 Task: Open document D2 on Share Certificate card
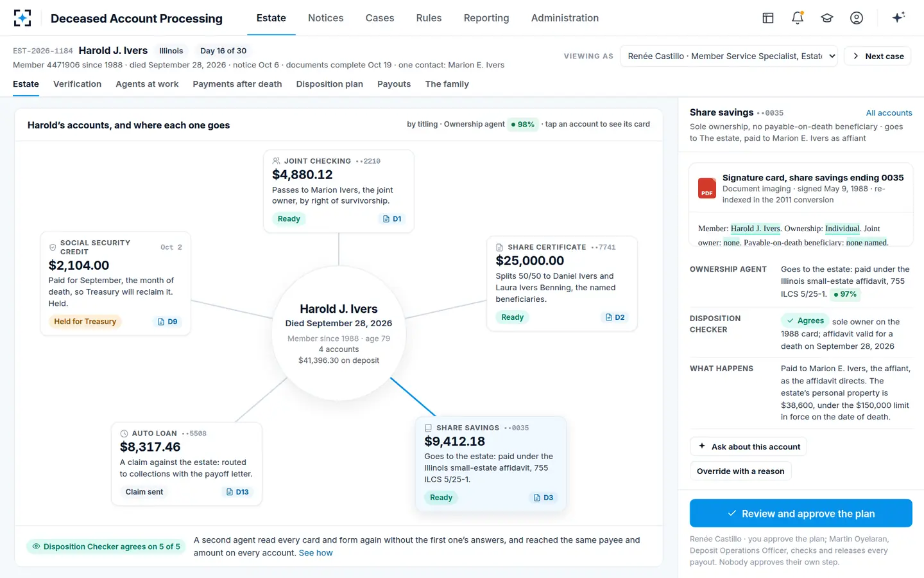pyautogui.click(x=615, y=317)
